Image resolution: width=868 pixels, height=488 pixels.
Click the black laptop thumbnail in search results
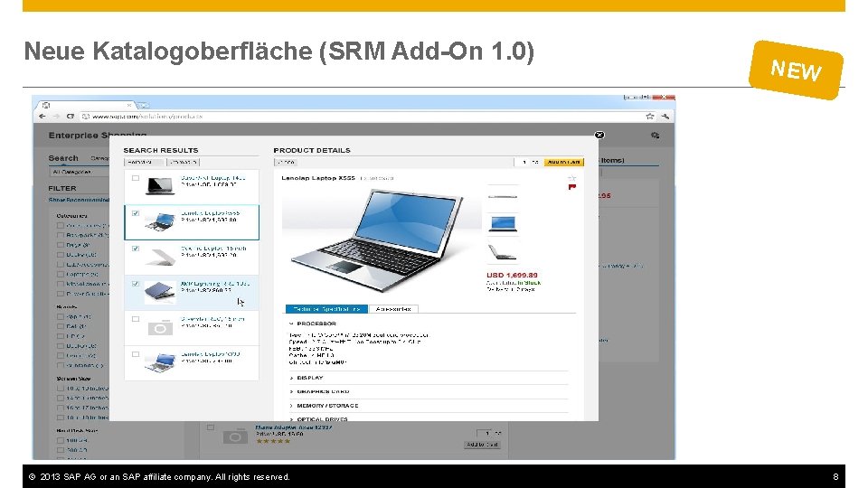pos(159,186)
